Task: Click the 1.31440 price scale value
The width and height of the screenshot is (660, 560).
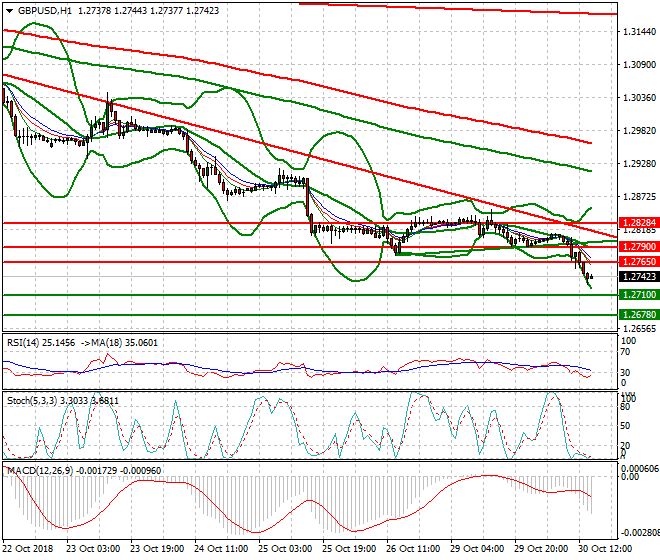Action: pyautogui.click(x=639, y=32)
